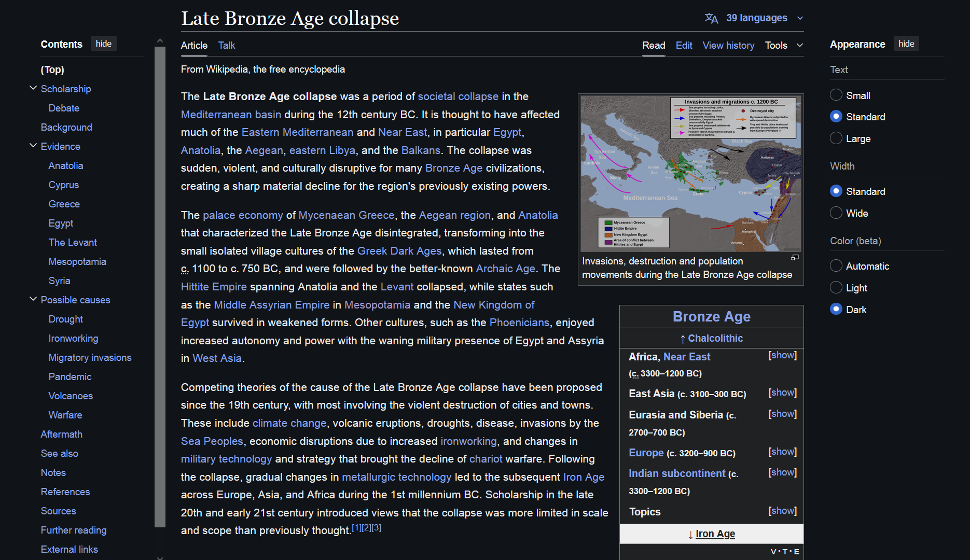Jump to Aftermath in contents
Screen dimensions: 970x560
[62, 434]
